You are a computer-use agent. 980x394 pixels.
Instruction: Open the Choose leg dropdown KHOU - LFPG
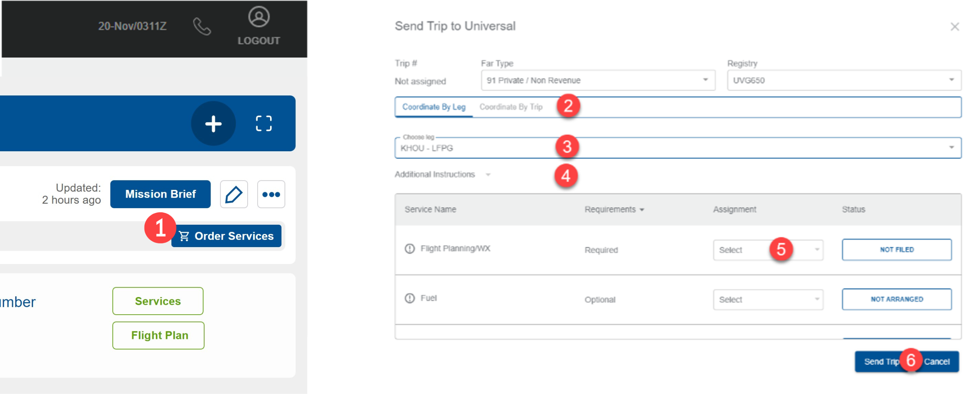point(678,148)
